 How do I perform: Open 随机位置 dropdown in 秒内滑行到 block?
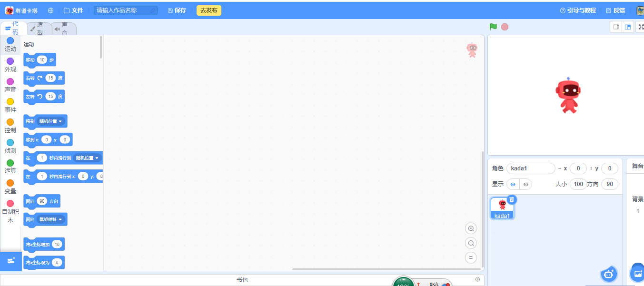coord(88,158)
